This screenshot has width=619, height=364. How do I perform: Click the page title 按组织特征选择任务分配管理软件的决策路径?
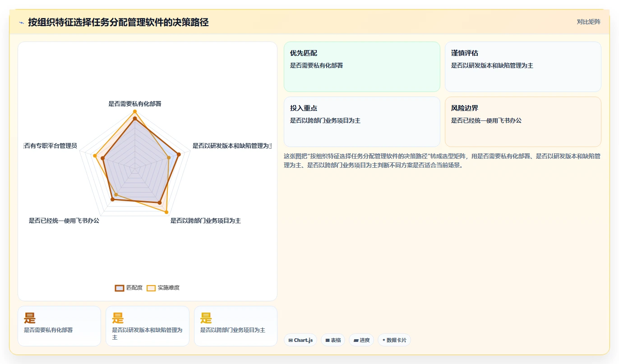pyautogui.click(x=118, y=22)
